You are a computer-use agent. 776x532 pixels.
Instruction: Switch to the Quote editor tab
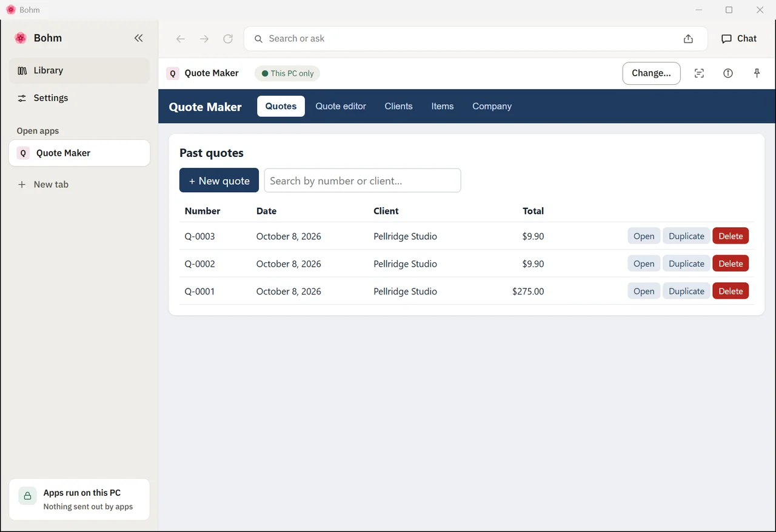pos(341,106)
